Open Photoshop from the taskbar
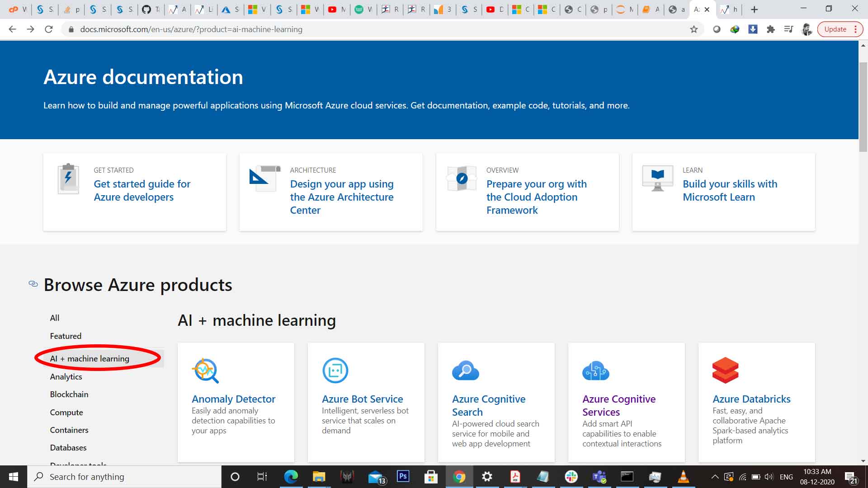 [x=403, y=476]
